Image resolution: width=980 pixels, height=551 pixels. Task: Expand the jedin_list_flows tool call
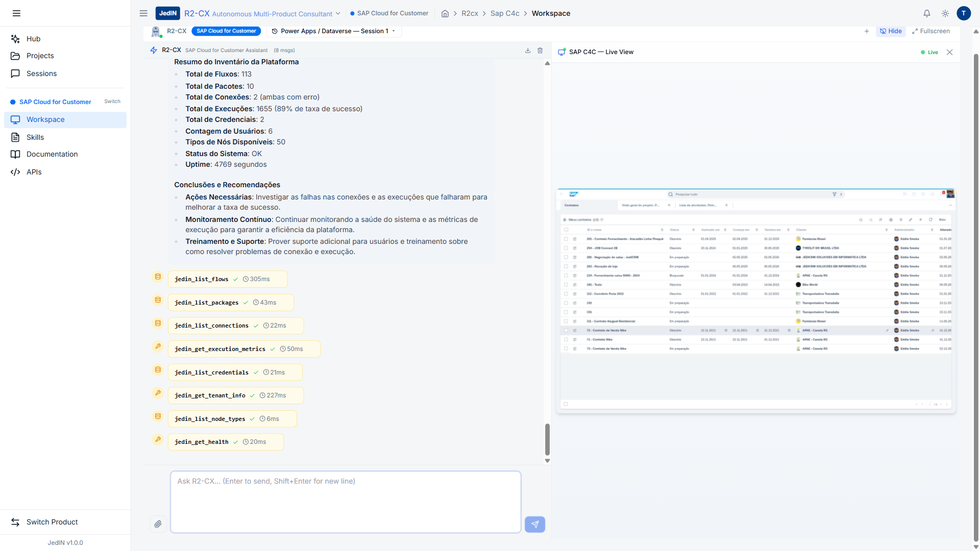(227, 279)
